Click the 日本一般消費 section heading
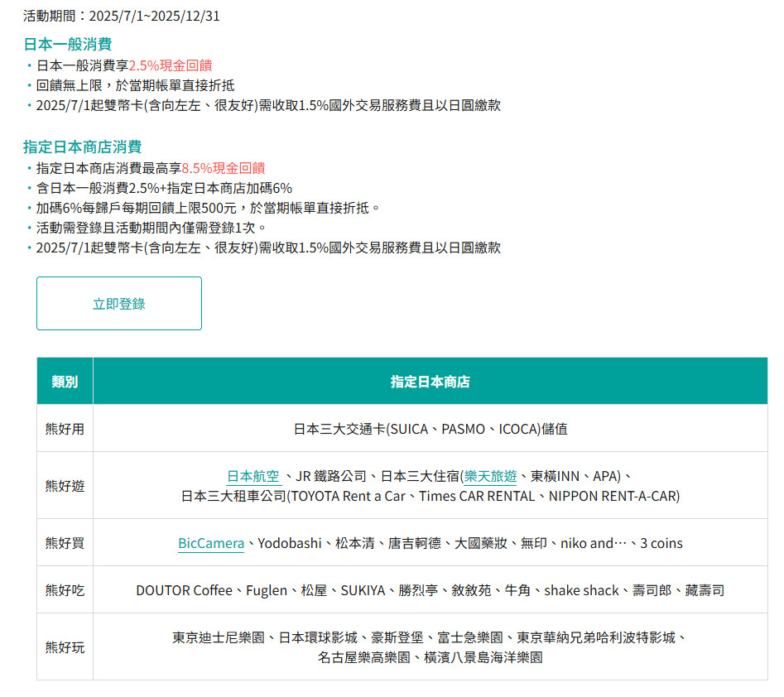 pyautogui.click(x=67, y=44)
